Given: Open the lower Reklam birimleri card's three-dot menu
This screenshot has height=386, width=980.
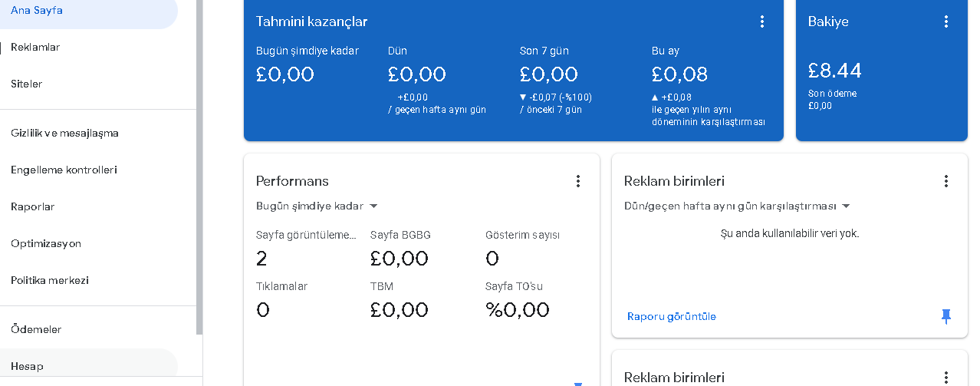Looking at the screenshot, I should (x=945, y=377).
